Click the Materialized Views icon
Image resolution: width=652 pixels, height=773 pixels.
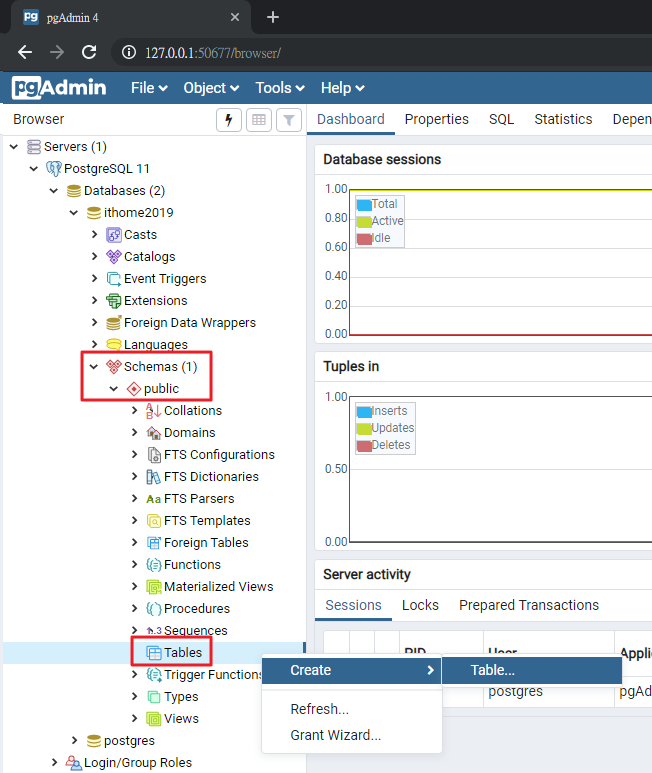pos(154,587)
